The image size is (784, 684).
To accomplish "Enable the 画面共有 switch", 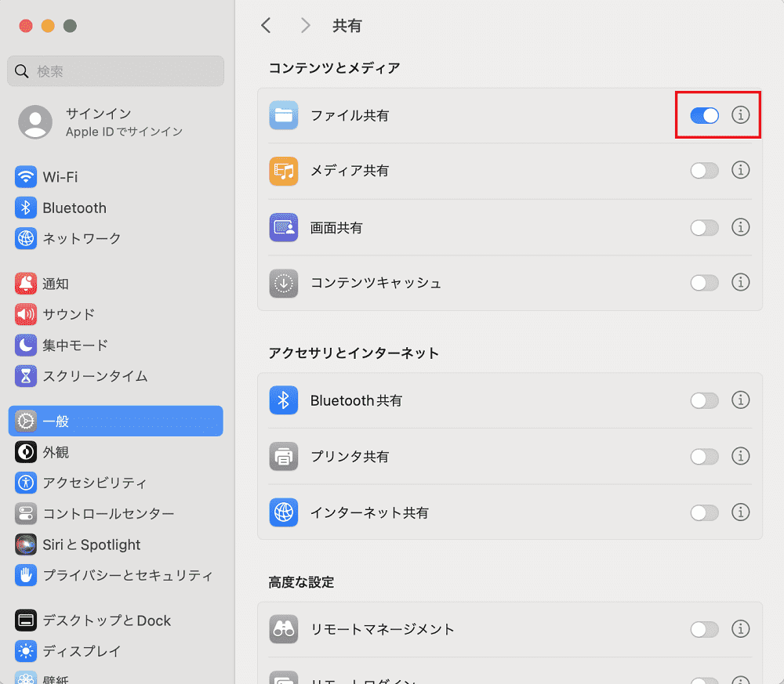I will 705,228.
